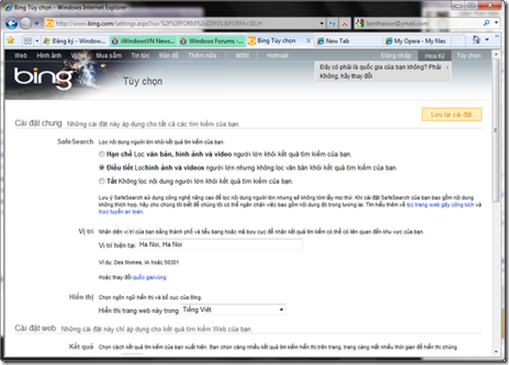The image size is (509, 365).
Task: Click the Đăng nhập sign-in link
Action: [x=396, y=56]
